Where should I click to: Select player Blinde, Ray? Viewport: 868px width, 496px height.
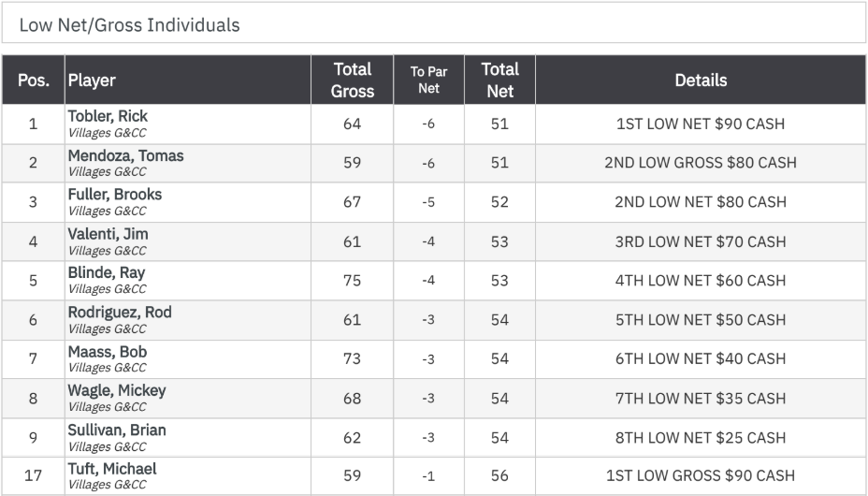point(107,272)
